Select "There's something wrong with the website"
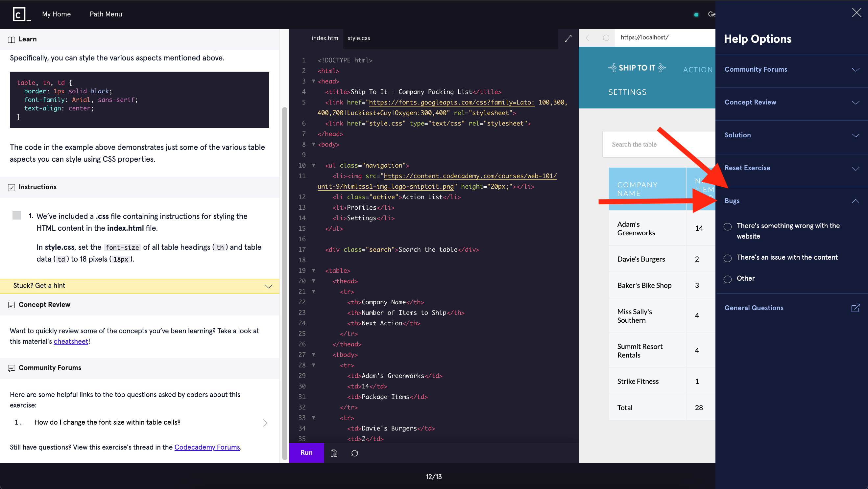The height and width of the screenshot is (489, 868). pos(728,227)
